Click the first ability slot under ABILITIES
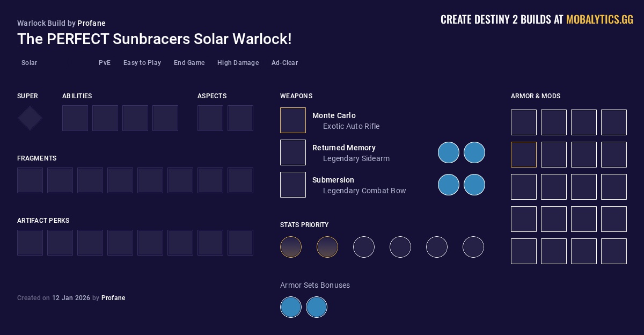 (x=75, y=118)
